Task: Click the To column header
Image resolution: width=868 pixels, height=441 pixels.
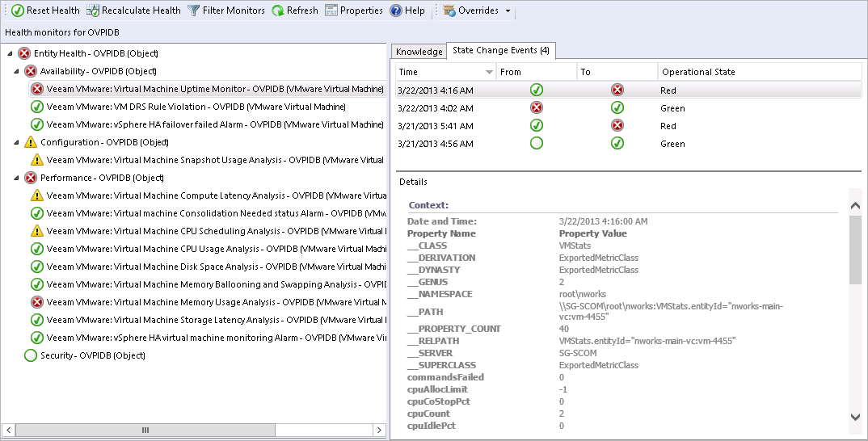Action: pos(617,72)
